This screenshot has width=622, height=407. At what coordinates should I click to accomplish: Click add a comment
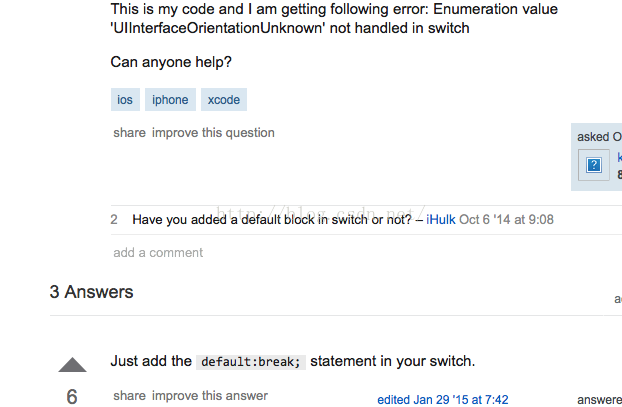158,253
